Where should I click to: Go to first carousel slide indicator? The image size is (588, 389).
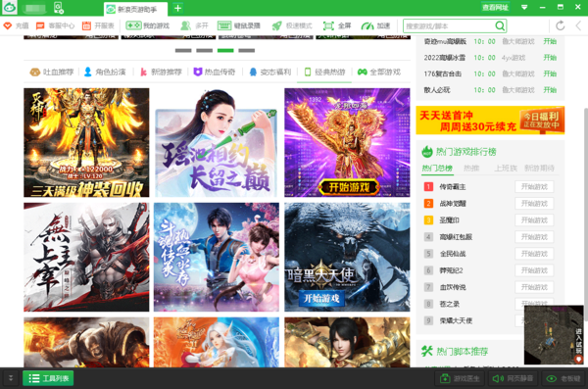[x=183, y=50]
